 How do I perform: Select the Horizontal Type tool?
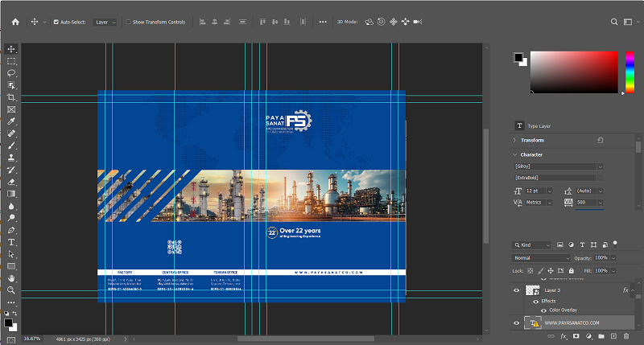click(11, 242)
